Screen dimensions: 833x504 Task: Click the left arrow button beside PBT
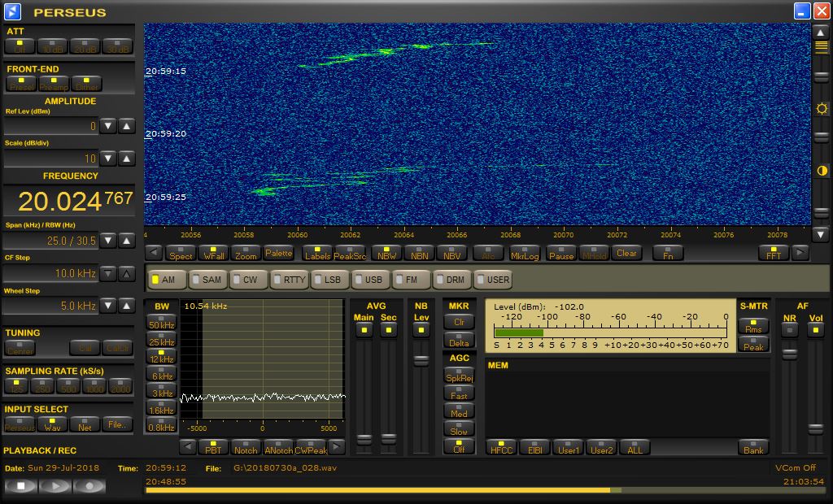(188, 447)
